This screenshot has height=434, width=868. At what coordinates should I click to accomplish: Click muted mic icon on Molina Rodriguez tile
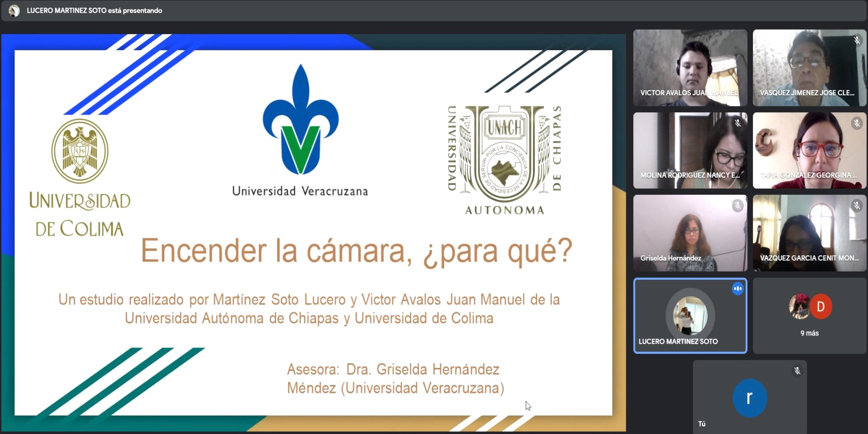[x=737, y=123]
